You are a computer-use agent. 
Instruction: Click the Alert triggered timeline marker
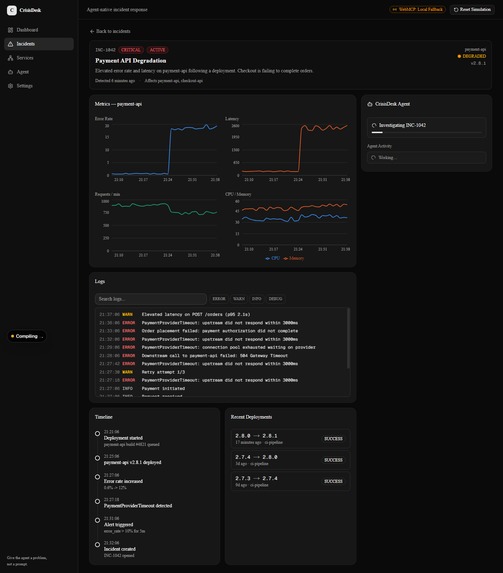pyautogui.click(x=97, y=520)
